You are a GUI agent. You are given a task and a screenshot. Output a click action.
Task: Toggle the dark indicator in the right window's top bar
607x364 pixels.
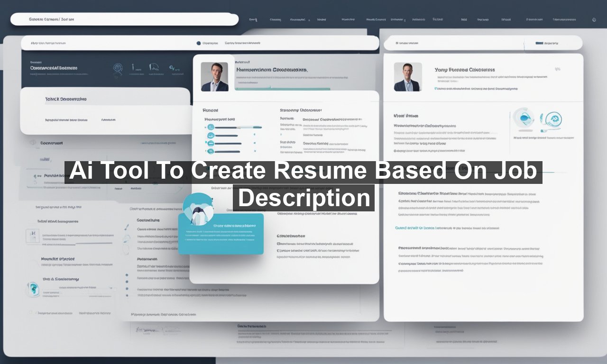pos(539,43)
